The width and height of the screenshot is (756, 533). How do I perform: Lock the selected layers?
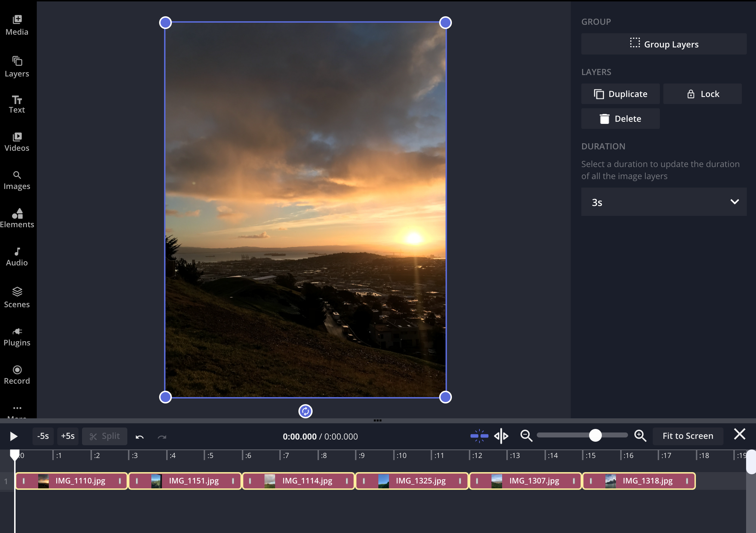pyautogui.click(x=702, y=94)
